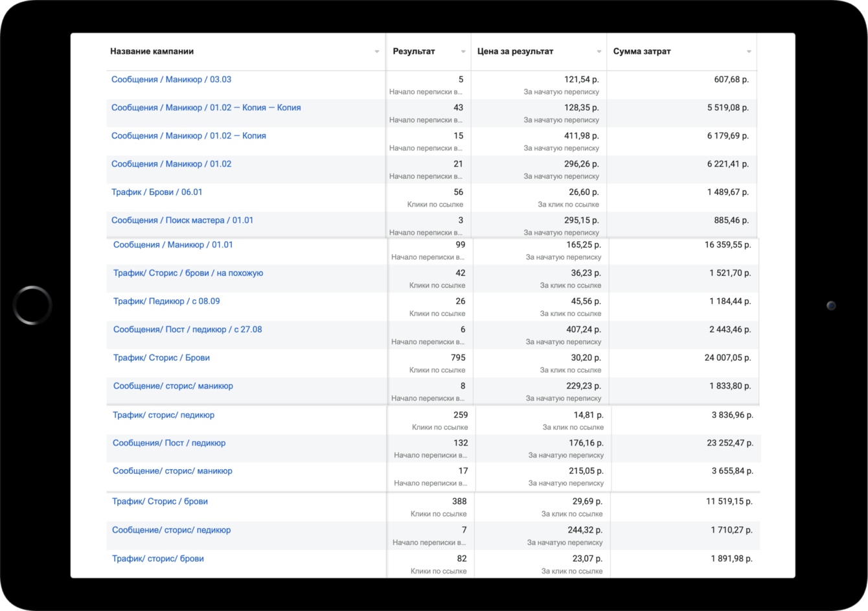The height and width of the screenshot is (611, 868).
Task: Click the Сумма затрат column dropdown arrow
Action: (749, 52)
